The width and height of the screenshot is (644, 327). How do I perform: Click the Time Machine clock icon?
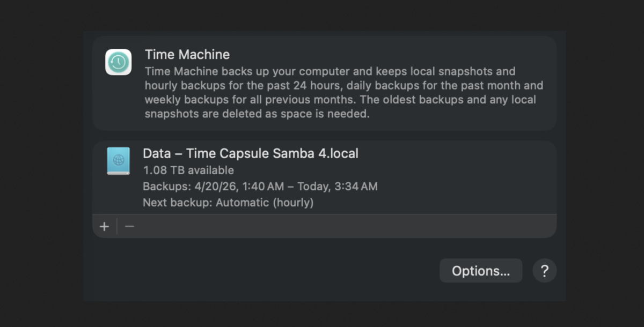(118, 62)
